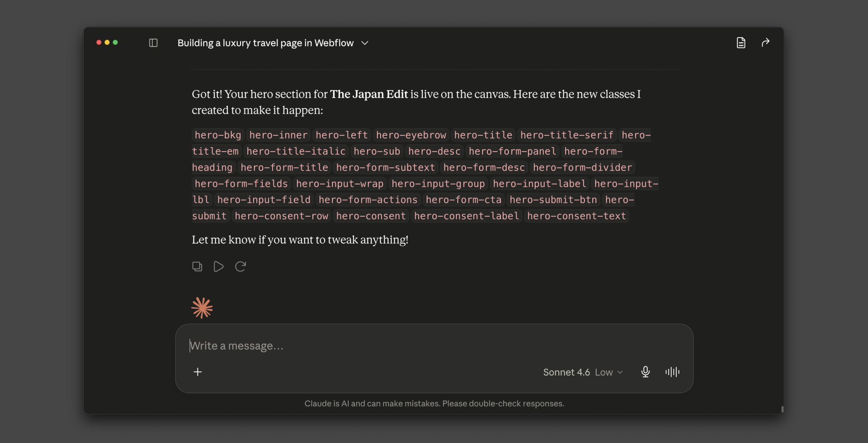
Task: Click the 'Claude is AI and can make mistakes' disclaimer
Action: pyautogui.click(x=434, y=404)
